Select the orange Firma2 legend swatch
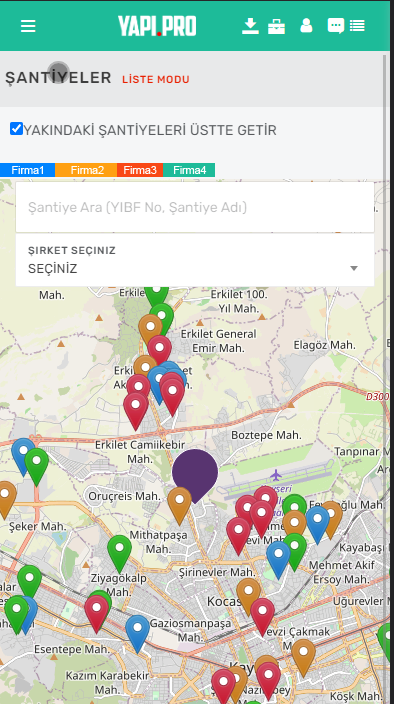 click(86, 170)
